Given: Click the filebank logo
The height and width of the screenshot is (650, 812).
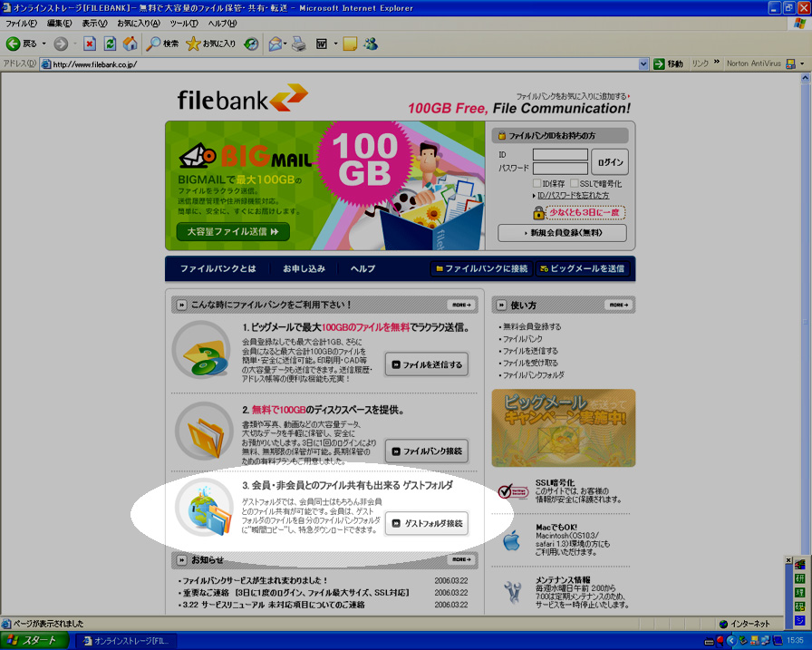Looking at the screenshot, I should pyautogui.click(x=242, y=99).
